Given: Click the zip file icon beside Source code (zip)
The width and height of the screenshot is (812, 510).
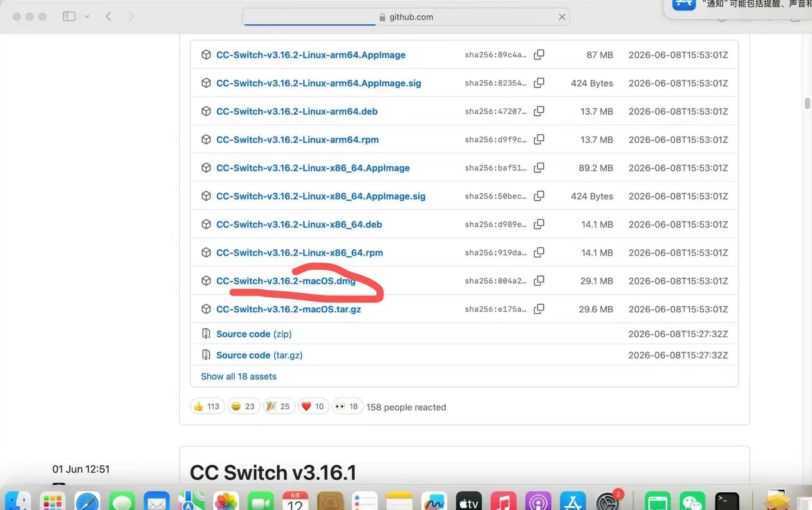Looking at the screenshot, I should [206, 333].
